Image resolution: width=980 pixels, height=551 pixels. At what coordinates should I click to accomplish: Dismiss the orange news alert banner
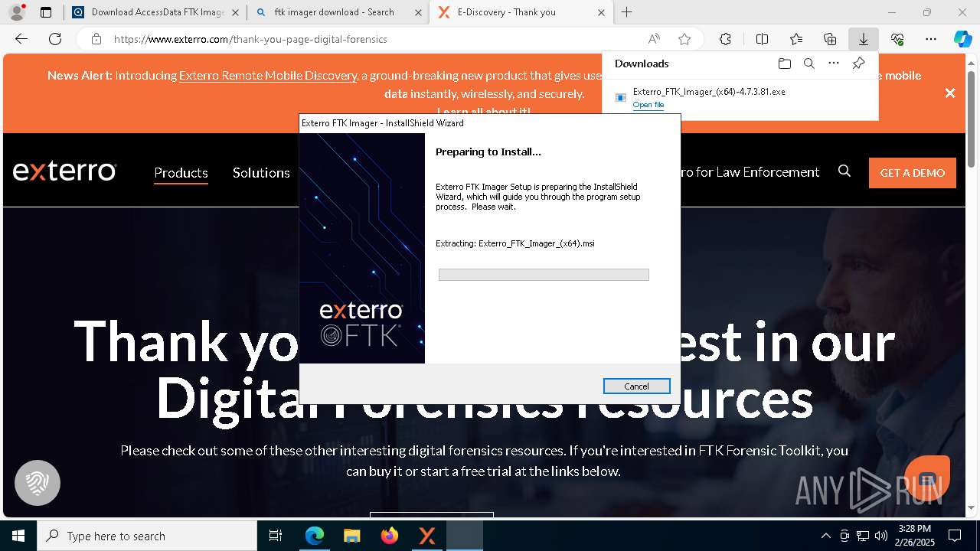click(950, 93)
